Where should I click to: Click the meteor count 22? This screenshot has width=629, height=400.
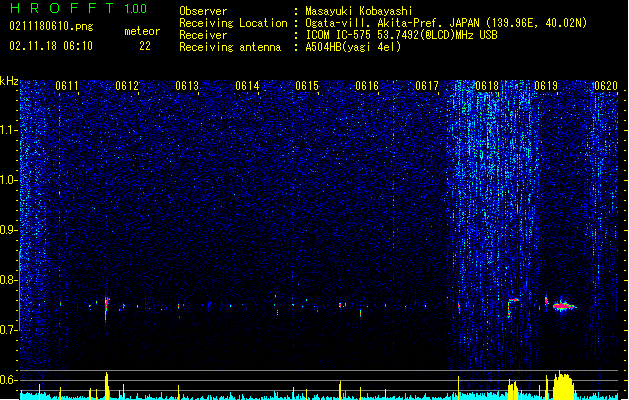pyautogui.click(x=145, y=46)
